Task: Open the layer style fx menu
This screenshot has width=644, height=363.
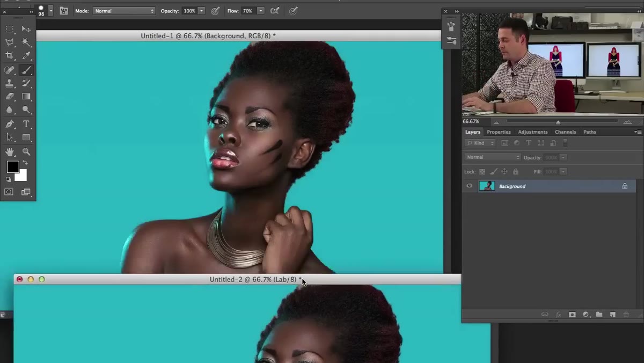Action: coord(558,315)
